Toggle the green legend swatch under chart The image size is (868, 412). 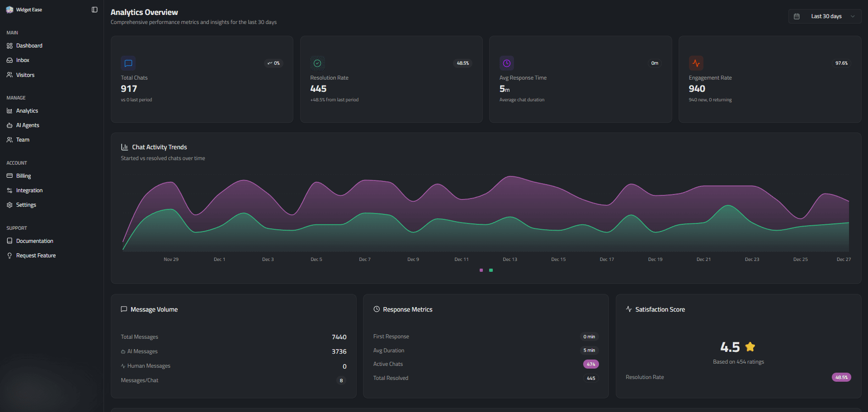tap(491, 270)
